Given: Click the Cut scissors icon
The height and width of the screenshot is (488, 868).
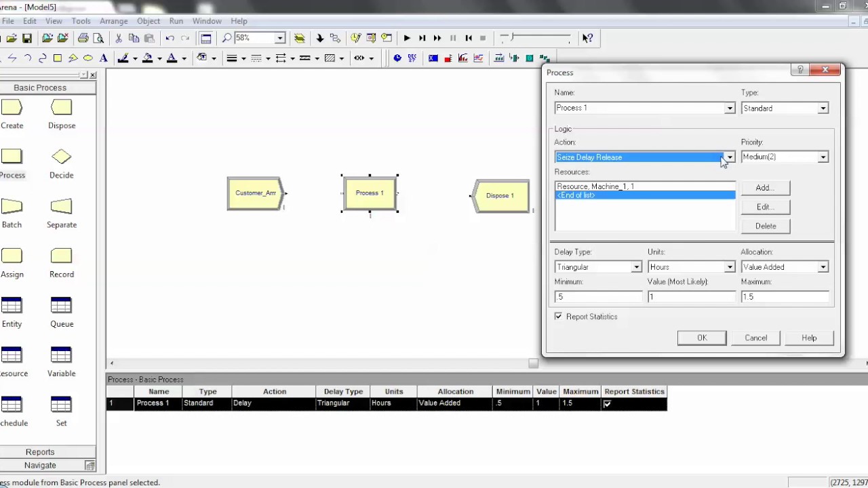Looking at the screenshot, I should coord(119,39).
